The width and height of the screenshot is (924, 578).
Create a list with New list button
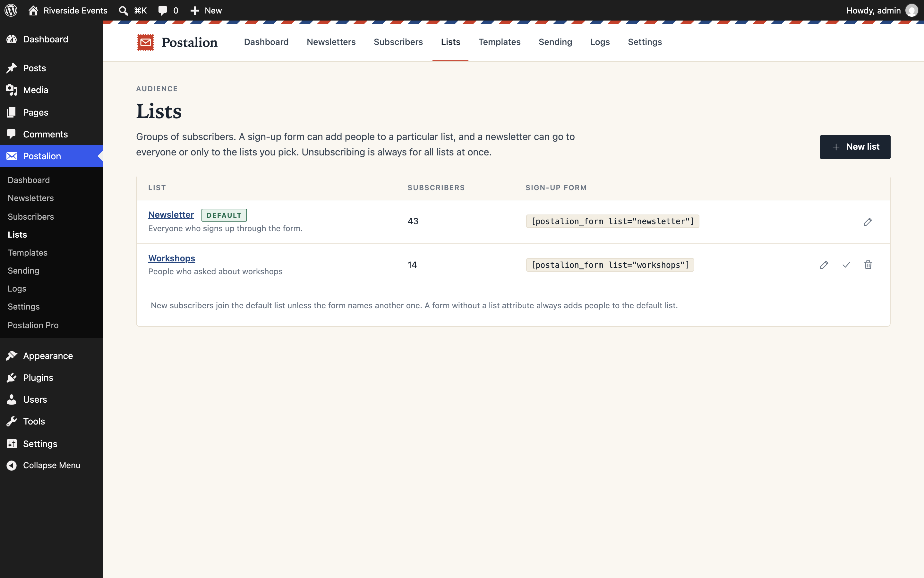click(x=855, y=147)
